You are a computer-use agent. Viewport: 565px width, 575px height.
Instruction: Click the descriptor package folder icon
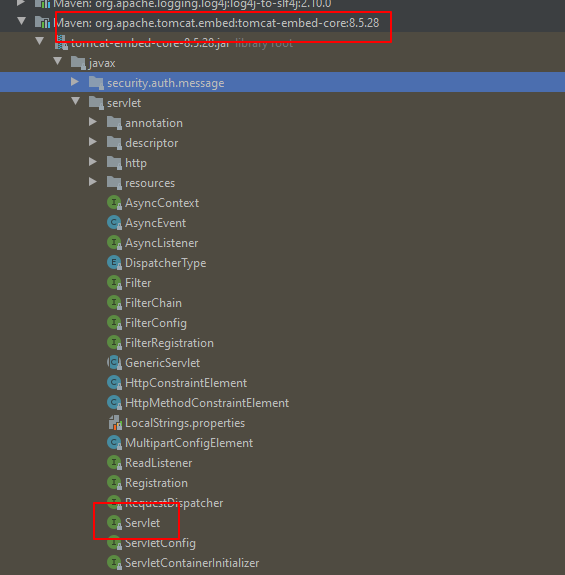[114, 143]
